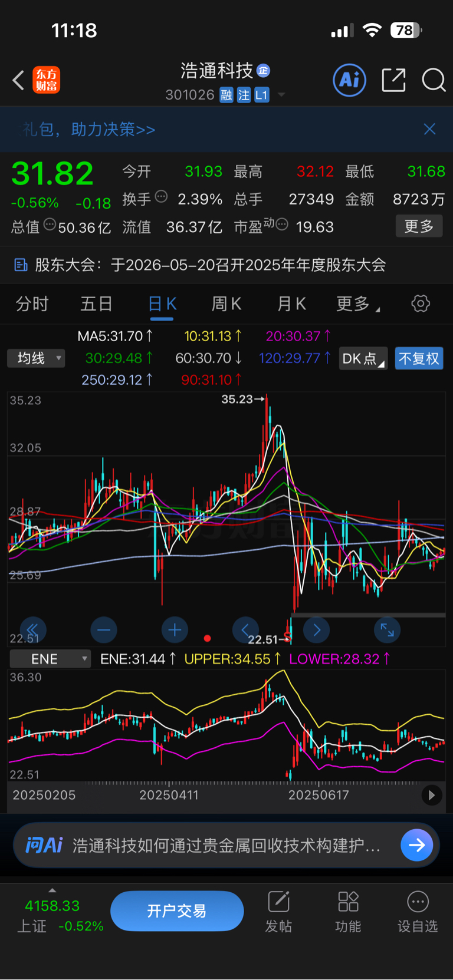This screenshot has height=980, width=453.
Task: Open the Ai assistant circle icon
Action: coord(350,80)
